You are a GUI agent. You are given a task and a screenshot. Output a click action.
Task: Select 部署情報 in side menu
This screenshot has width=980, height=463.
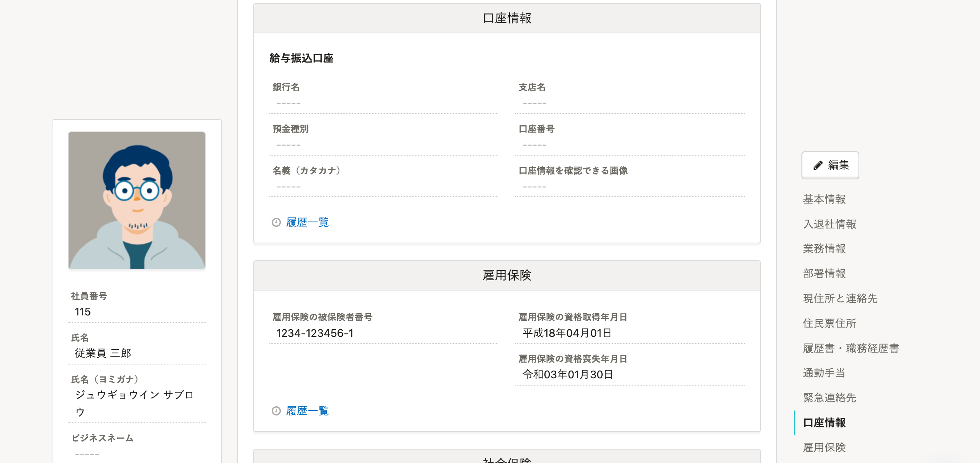point(824,274)
